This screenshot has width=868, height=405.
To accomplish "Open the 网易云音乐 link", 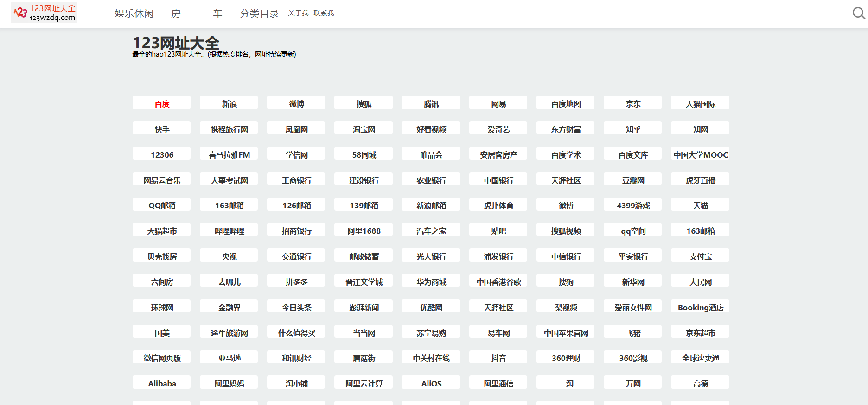I will pos(162,180).
